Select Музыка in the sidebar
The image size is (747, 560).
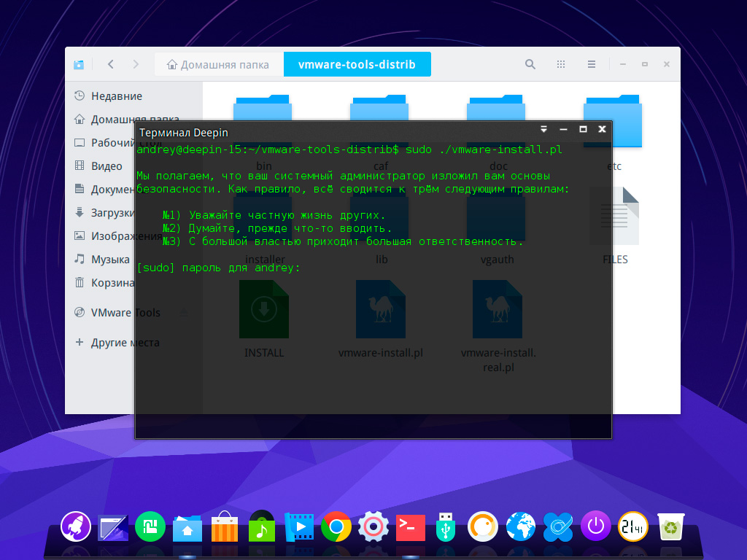point(109,260)
